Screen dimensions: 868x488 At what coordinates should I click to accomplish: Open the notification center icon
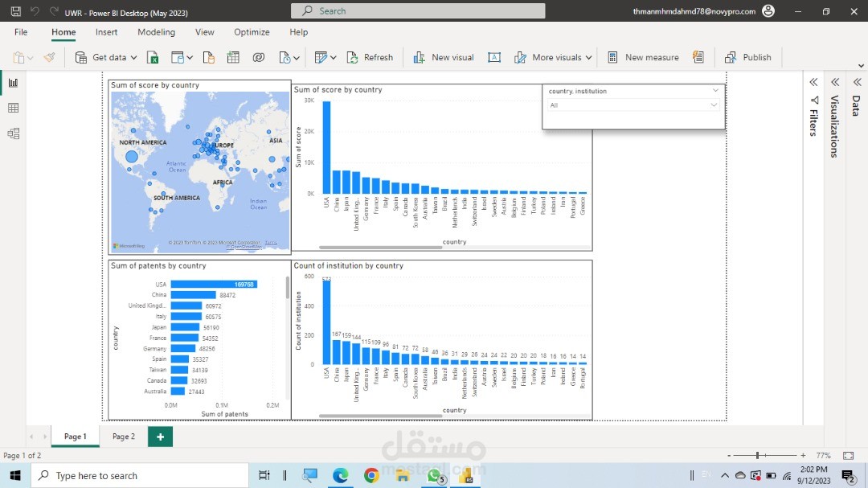tap(848, 475)
